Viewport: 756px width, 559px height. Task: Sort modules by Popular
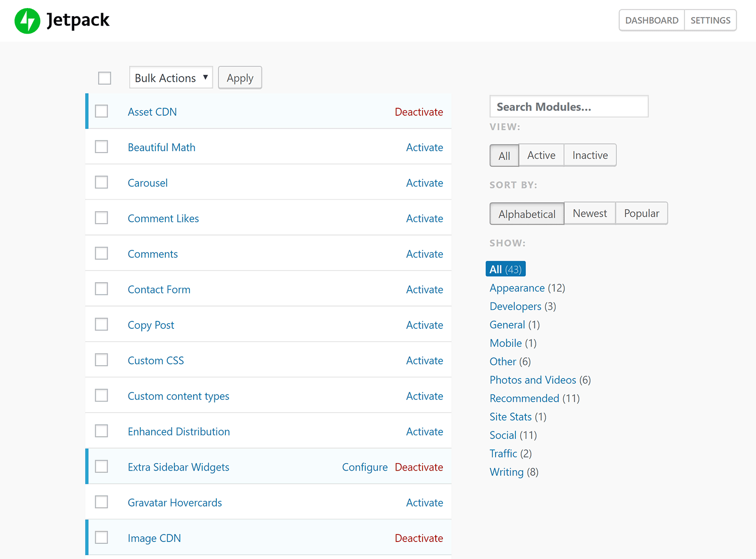pos(641,213)
